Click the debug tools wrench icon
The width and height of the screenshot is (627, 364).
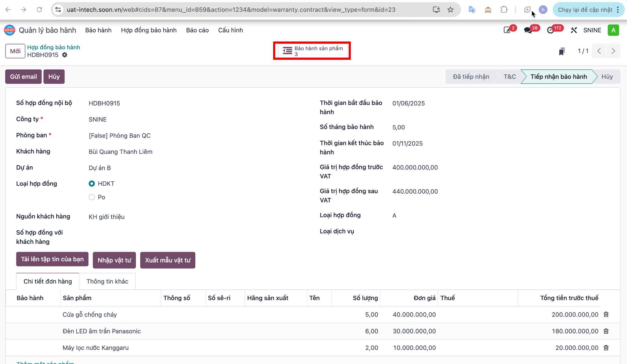(574, 30)
